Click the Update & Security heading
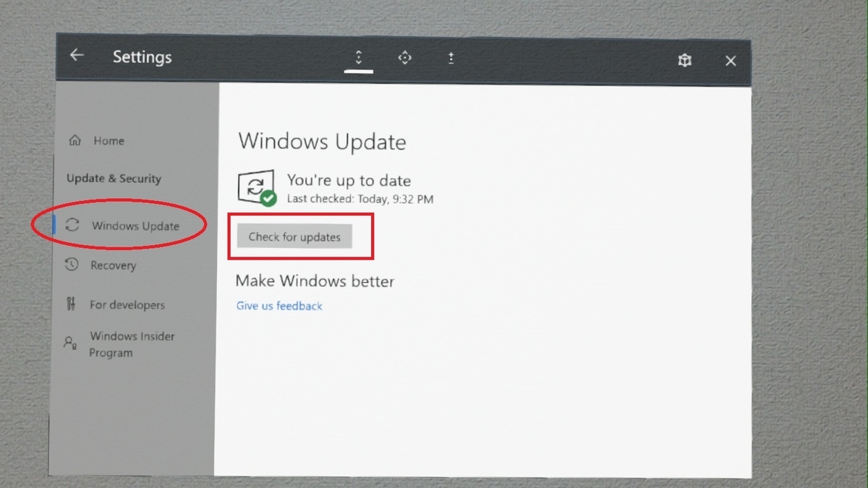Viewport: 868px width, 488px height. point(114,179)
